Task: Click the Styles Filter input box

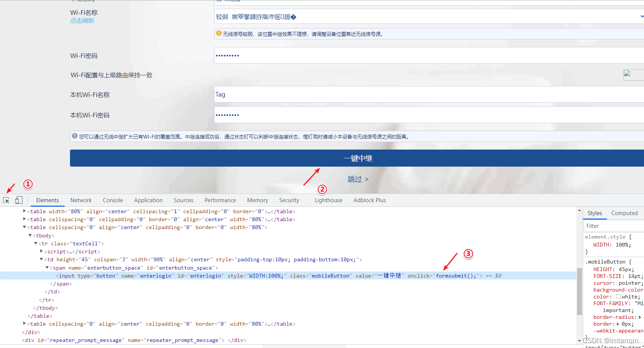Action: (x=613, y=226)
